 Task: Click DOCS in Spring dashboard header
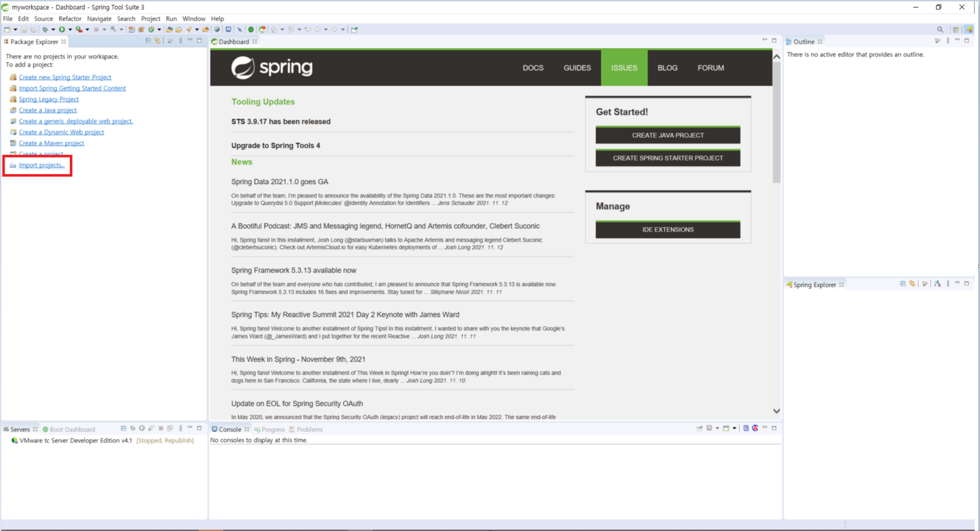coord(533,68)
